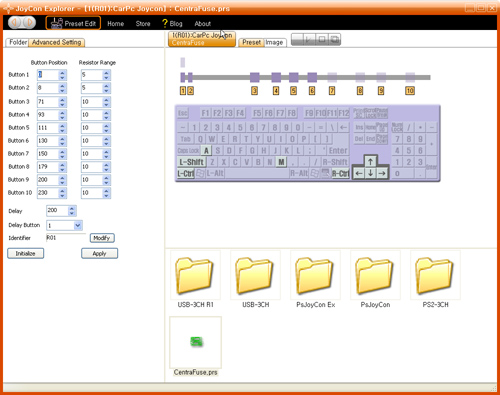Click the down arrow key on keyboard
This screenshot has width=500, height=395.
(x=370, y=173)
